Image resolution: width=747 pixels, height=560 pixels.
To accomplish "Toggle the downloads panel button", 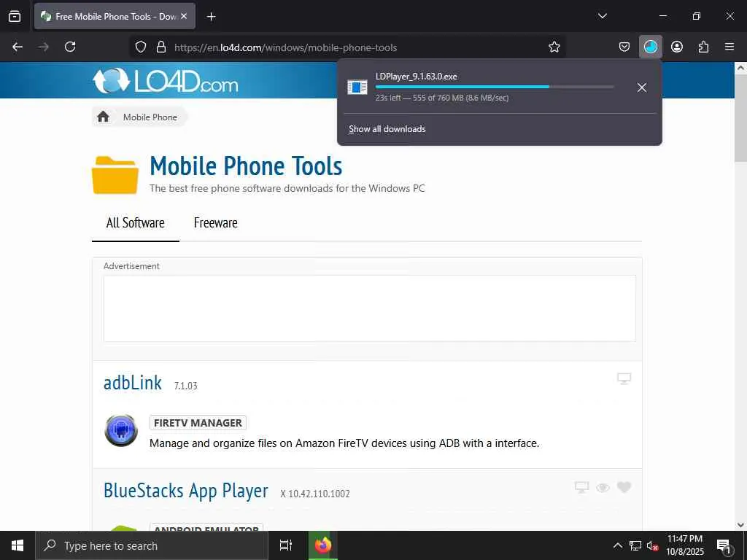I will (650, 47).
